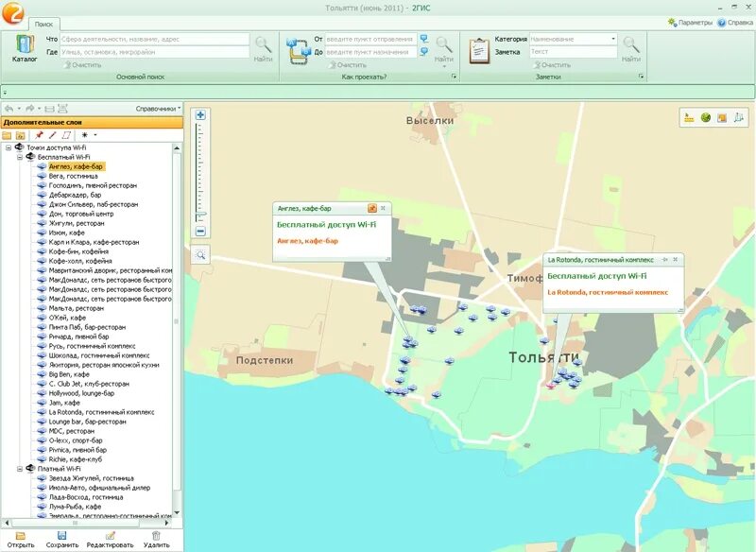Close the La Rotonda popup card
The width and height of the screenshot is (756, 552).
676,259
